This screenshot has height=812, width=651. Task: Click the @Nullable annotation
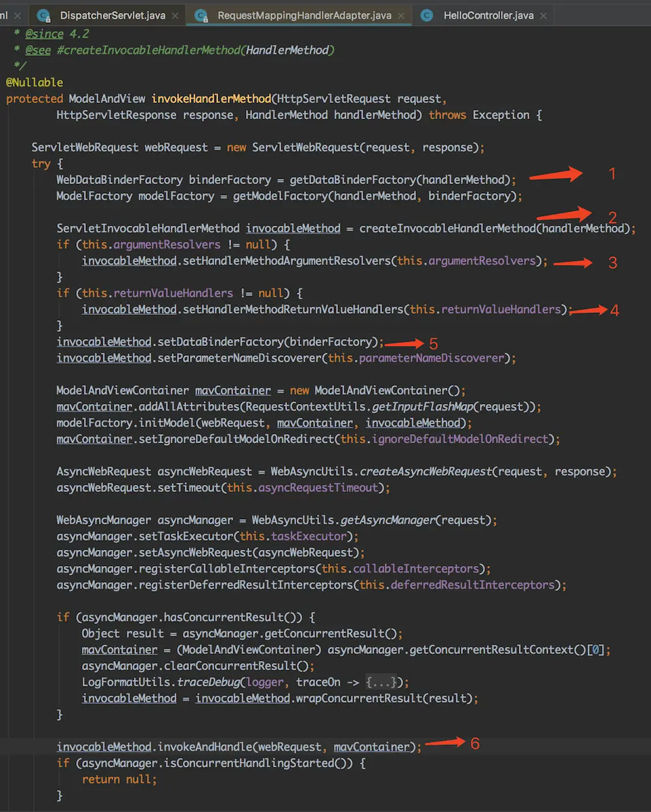tap(35, 83)
